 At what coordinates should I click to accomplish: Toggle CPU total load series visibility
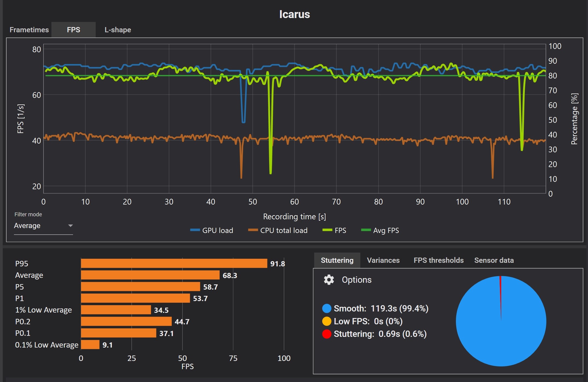tap(278, 231)
